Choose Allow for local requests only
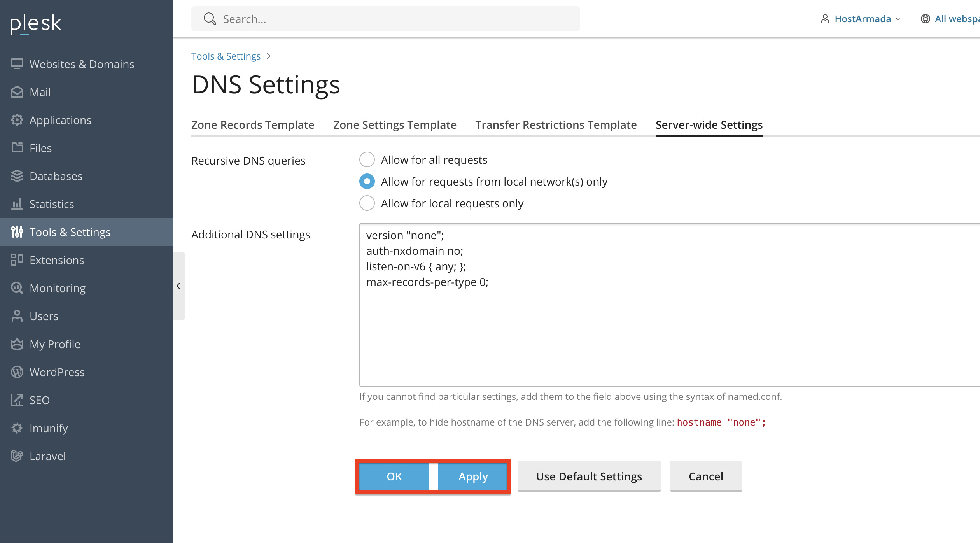Image resolution: width=980 pixels, height=543 pixels. [x=367, y=203]
